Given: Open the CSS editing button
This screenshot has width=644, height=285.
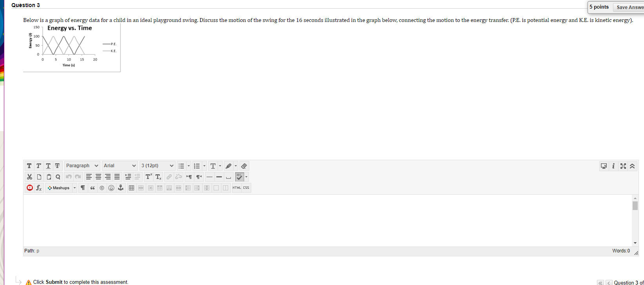Looking at the screenshot, I should click(246, 188).
